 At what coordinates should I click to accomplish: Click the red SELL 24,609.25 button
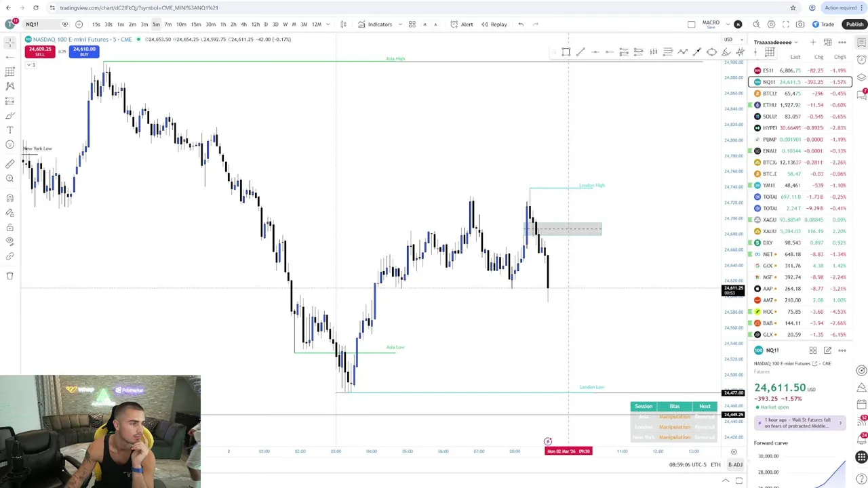tap(40, 51)
